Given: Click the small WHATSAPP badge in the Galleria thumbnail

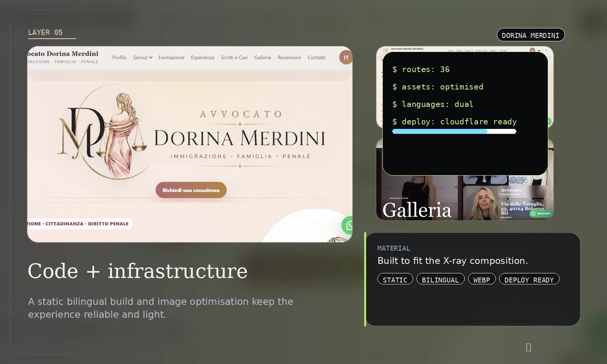Looking at the screenshot, I should 541,213.
